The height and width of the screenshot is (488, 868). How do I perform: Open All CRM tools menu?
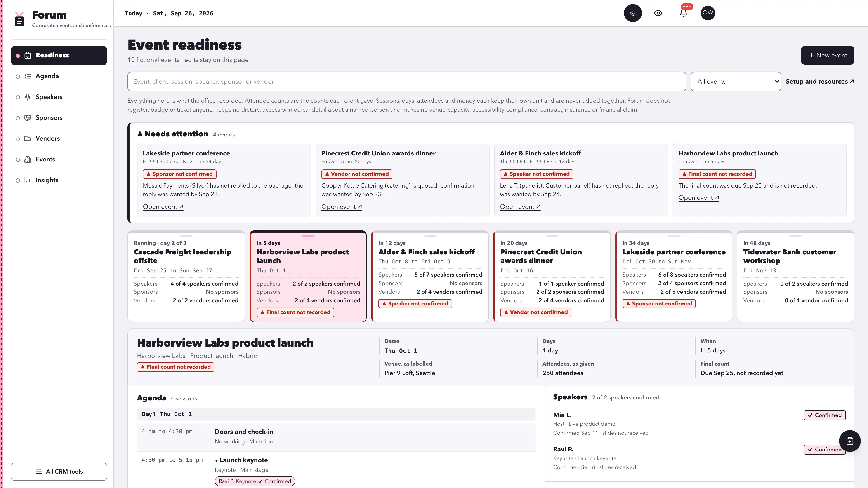point(59,472)
